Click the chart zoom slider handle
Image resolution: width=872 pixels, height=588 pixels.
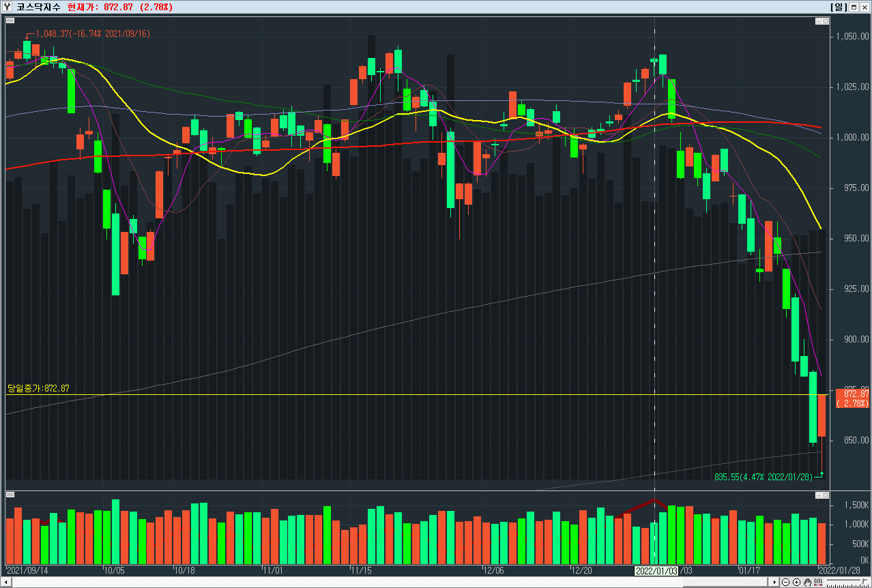pyautogui.click(x=863, y=581)
